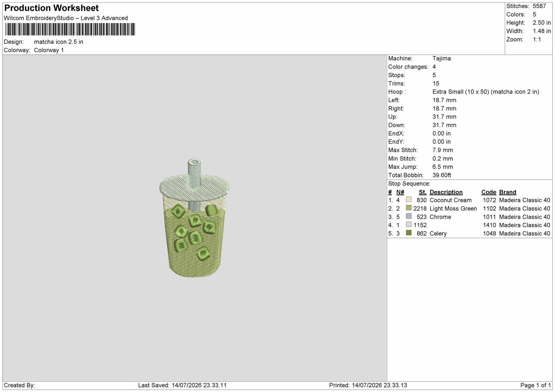Click the color swatch in row 4 (1152 stitches)
The image size is (555, 392).
409,225
